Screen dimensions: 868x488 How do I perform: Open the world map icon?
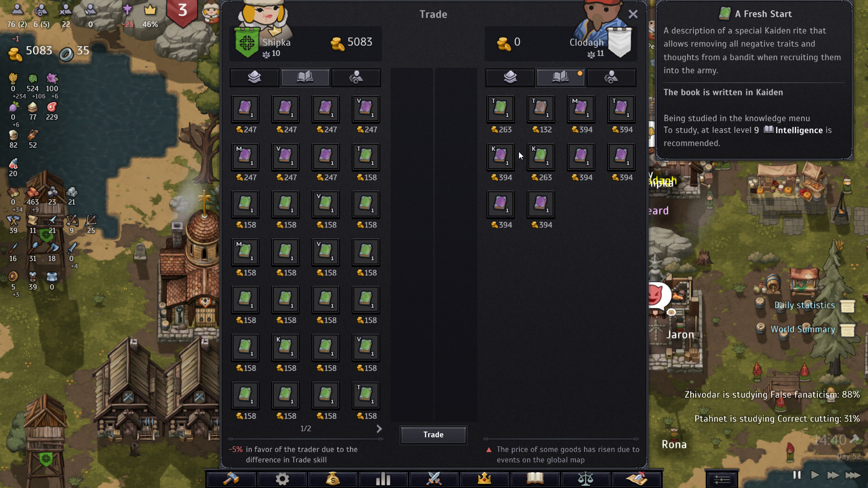point(637,479)
